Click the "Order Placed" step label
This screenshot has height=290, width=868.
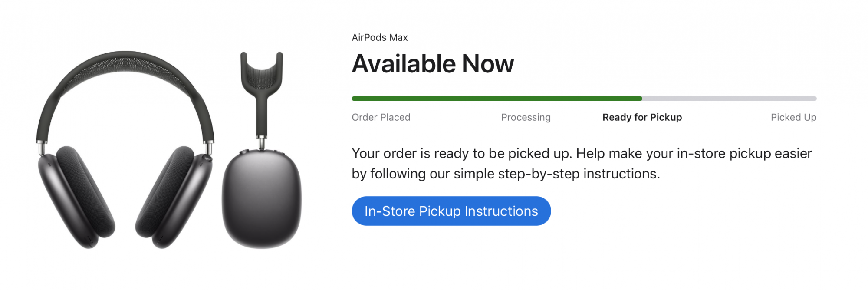coord(381,117)
